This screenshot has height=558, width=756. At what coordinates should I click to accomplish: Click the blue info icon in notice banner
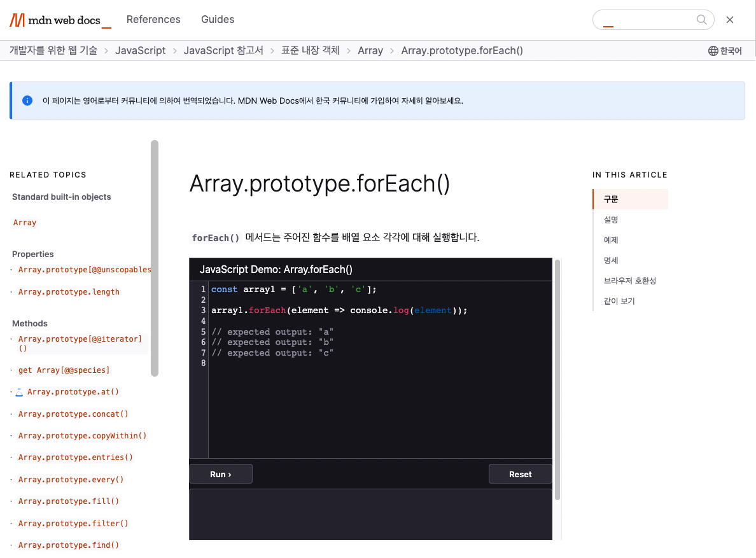tap(27, 101)
